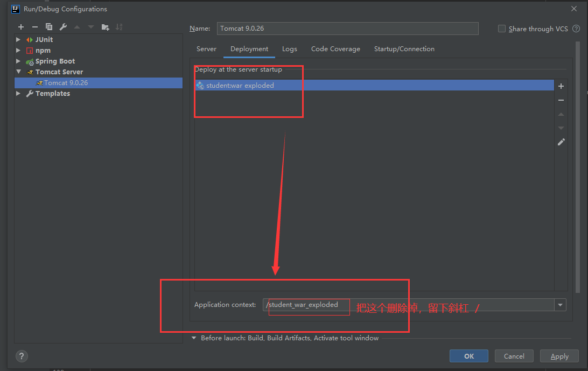This screenshot has width=588, height=371.
Task: Select Tomcat 9.0.26 configuration item
Action: (98, 83)
